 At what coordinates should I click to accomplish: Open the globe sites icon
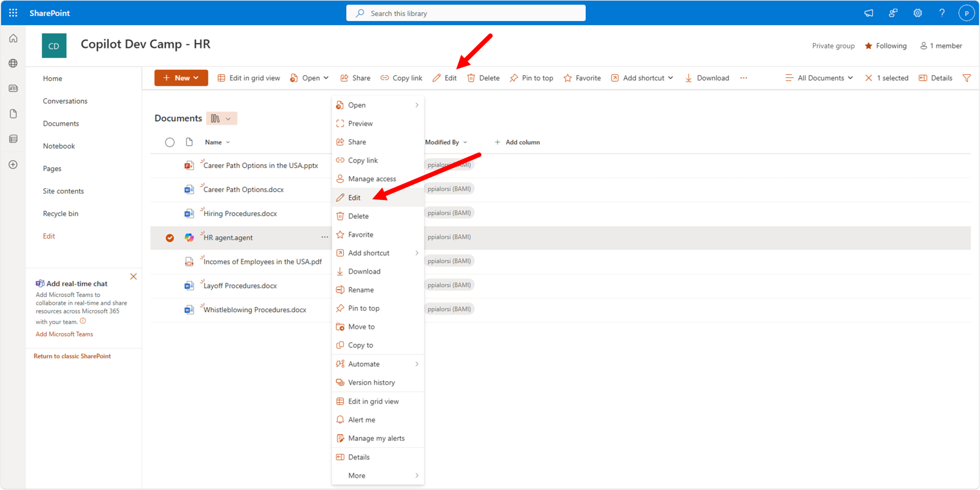(x=13, y=63)
